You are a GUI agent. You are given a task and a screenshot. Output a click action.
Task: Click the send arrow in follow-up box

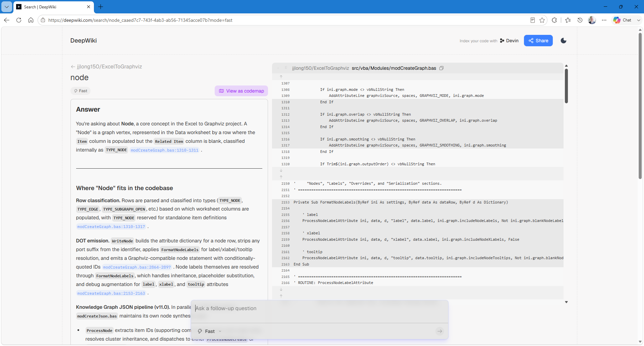click(x=439, y=331)
